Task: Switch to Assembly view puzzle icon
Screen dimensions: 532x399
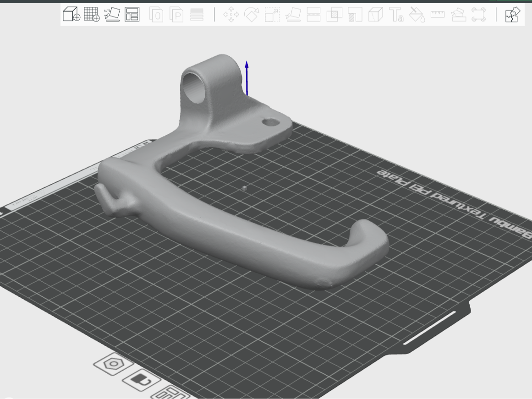Action: click(x=512, y=15)
